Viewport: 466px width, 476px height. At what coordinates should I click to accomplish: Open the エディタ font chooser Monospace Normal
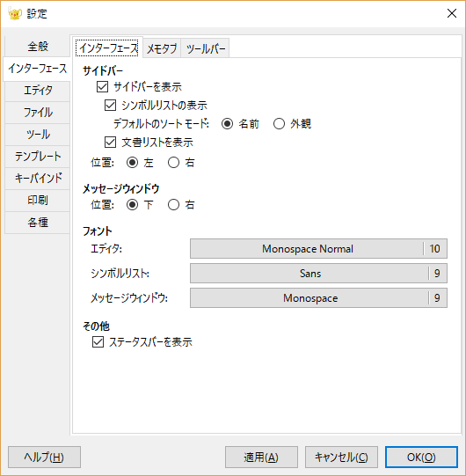318,249
